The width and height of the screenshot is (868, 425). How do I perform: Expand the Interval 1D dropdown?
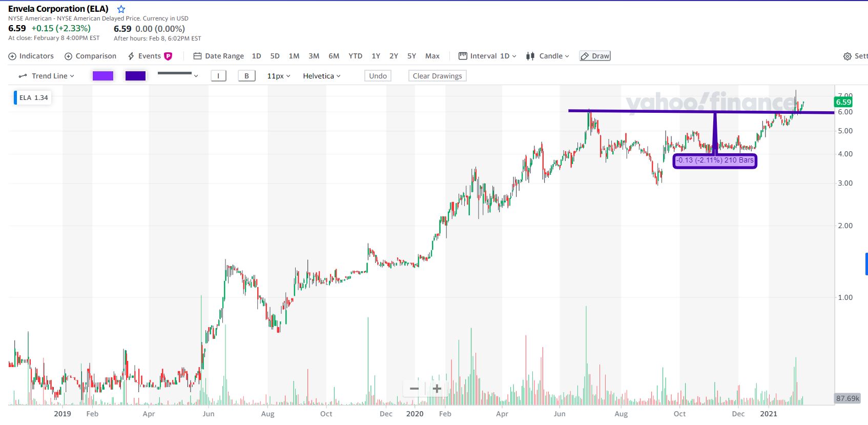click(488, 56)
